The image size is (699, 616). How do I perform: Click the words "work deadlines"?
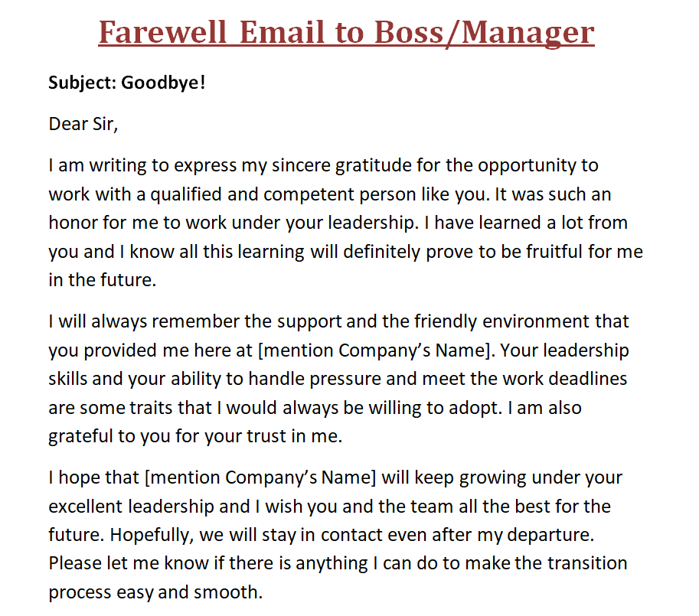pyautogui.click(x=562, y=379)
